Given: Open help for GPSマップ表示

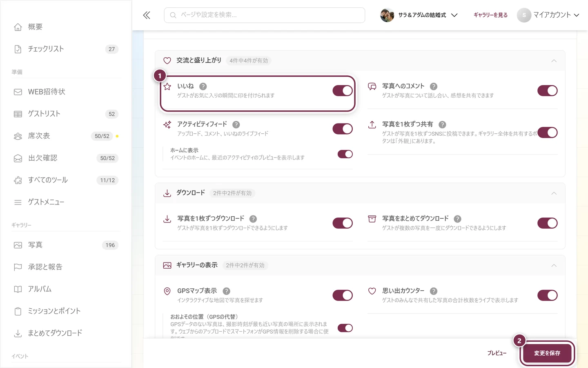Looking at the screenshot, I should 227,291.
